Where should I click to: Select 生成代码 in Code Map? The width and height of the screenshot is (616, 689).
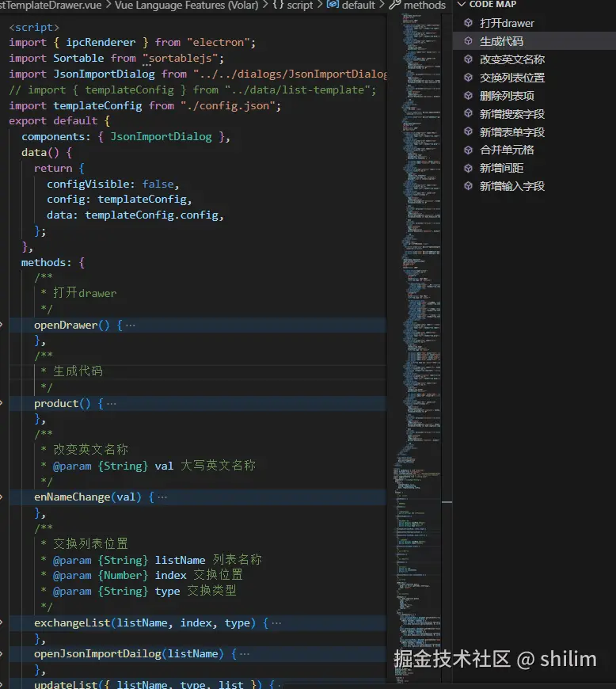[x=501, y=41]
